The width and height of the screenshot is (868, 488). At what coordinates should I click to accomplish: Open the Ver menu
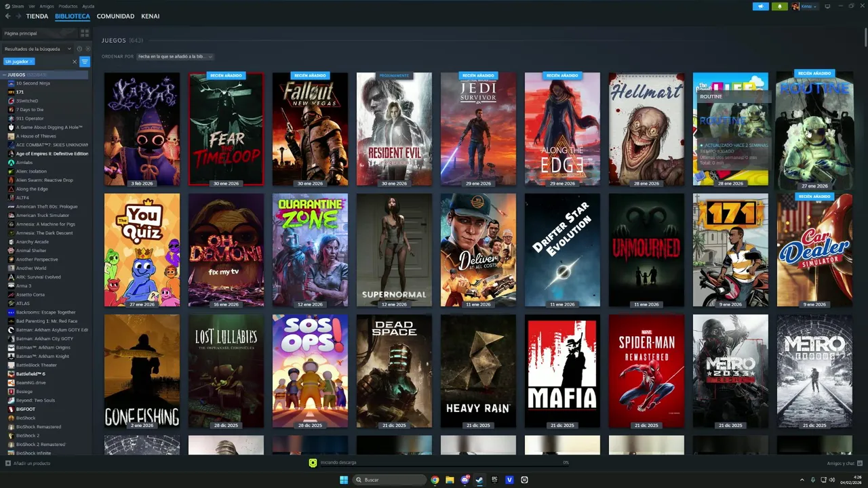(x=32, y=6)
